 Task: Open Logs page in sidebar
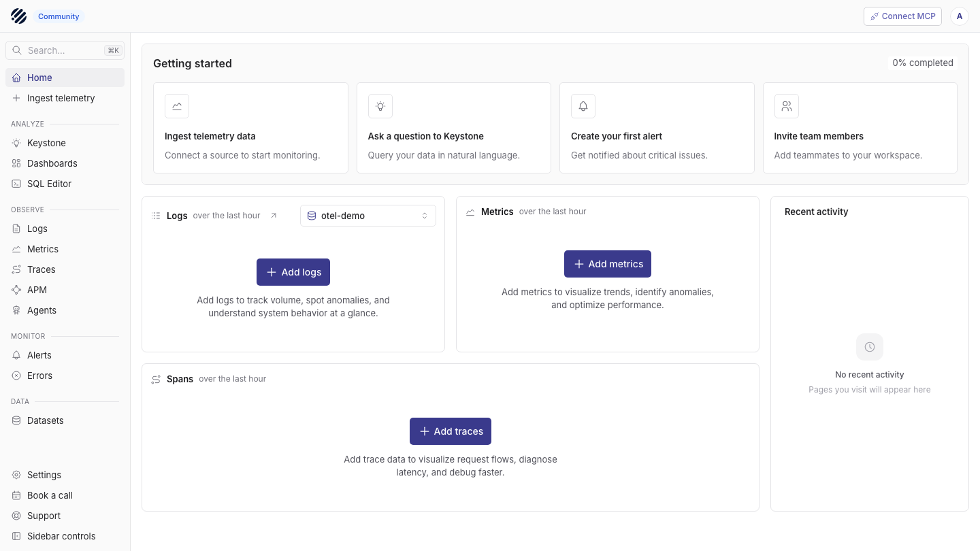tap(65, 229)
